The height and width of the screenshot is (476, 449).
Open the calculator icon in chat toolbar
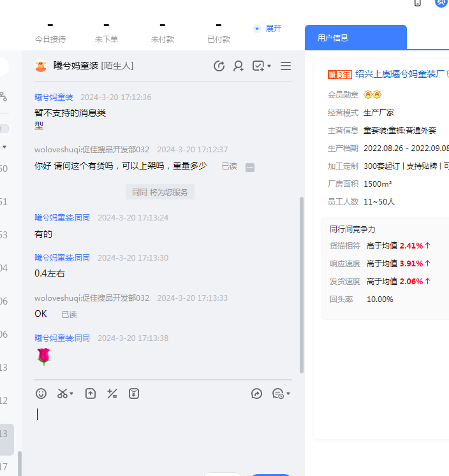(112, 394)
